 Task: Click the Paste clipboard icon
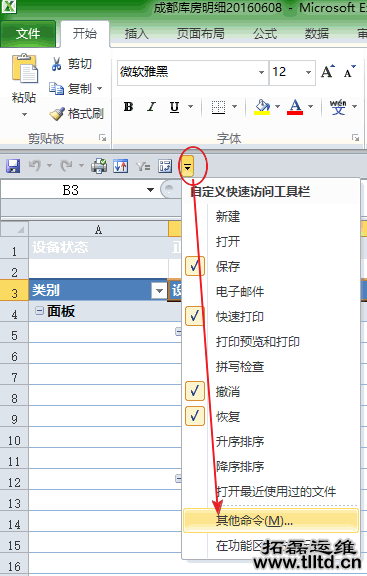(x=24, y=69)
